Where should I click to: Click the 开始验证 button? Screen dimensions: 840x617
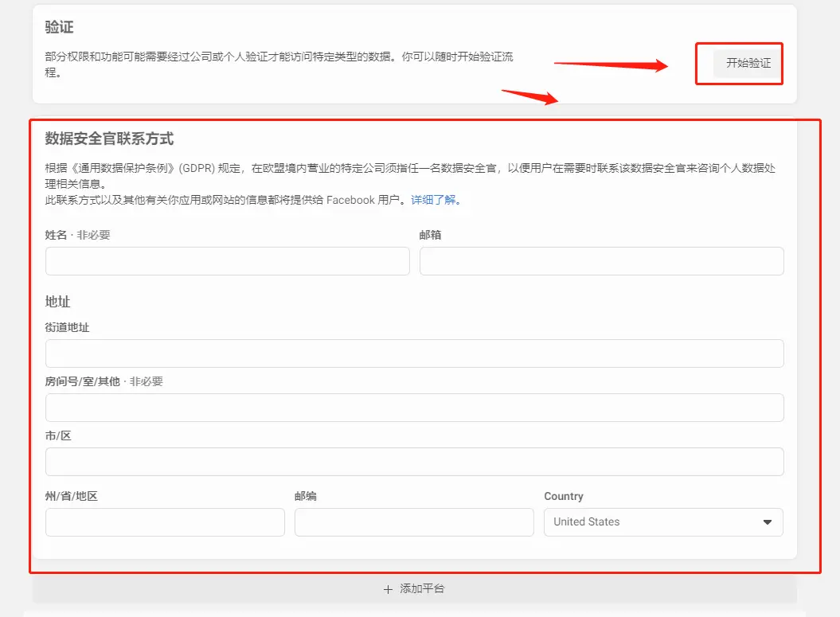coord(748,63)
